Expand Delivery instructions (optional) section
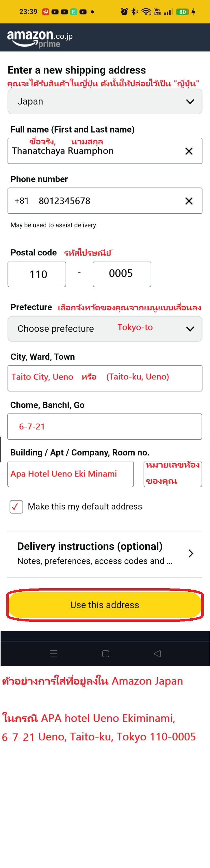Viewport: 210px width, 868px height. (105, 553)
